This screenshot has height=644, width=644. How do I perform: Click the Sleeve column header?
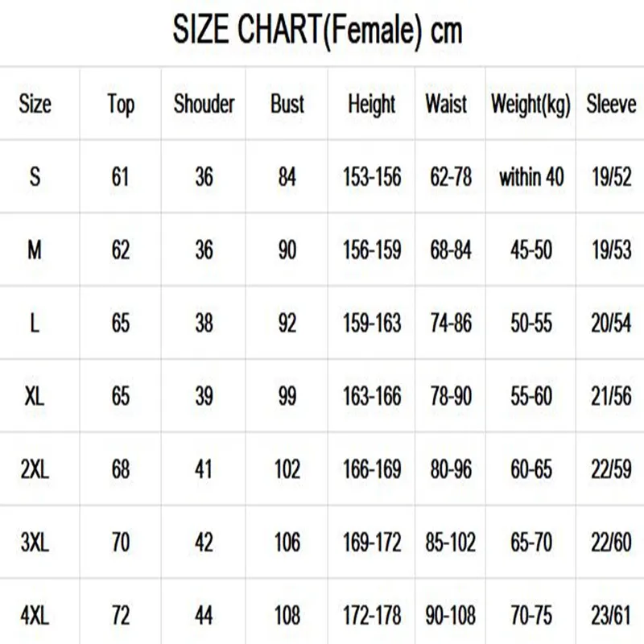[x=611, y=104]
